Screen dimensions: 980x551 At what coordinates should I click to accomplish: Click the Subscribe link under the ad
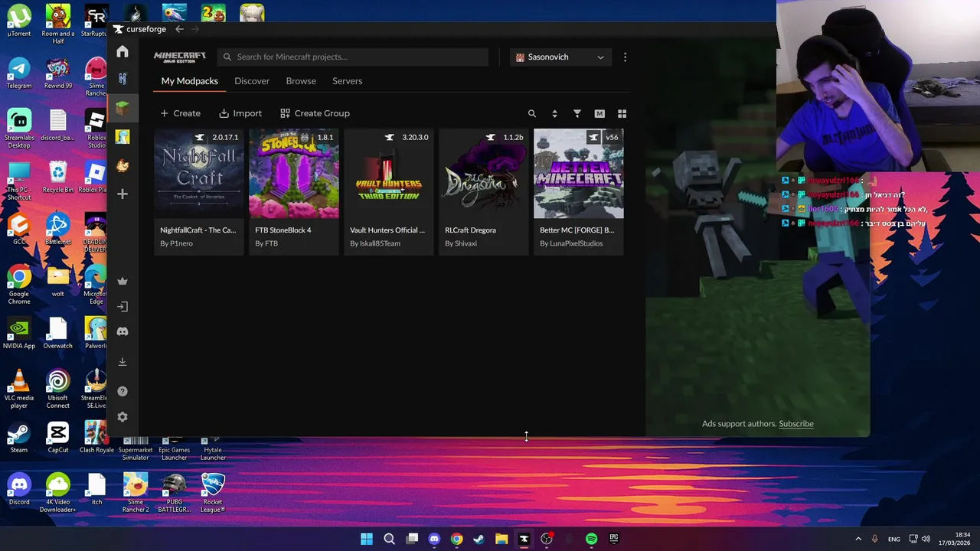coord(796,424)
